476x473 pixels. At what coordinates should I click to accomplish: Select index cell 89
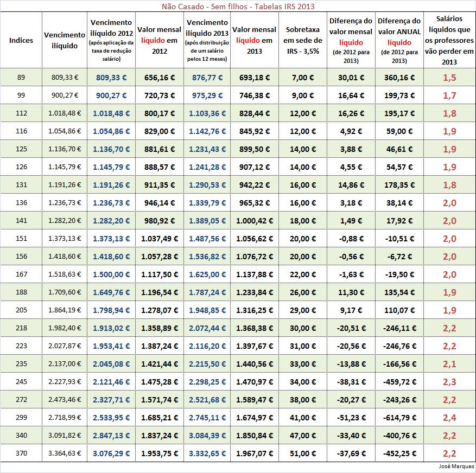pyautogui.click(x=21, y=78)
